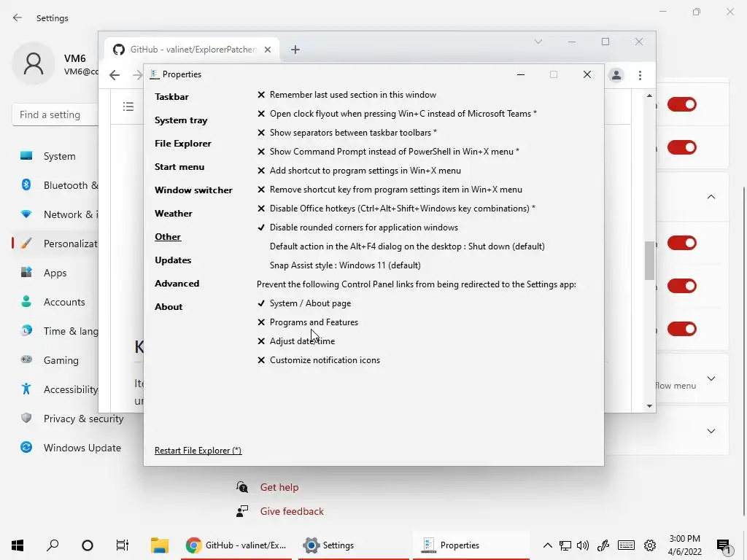Select Accounts in Settings sidebar
Screen dimensions: 747x560
coord(64,302)
